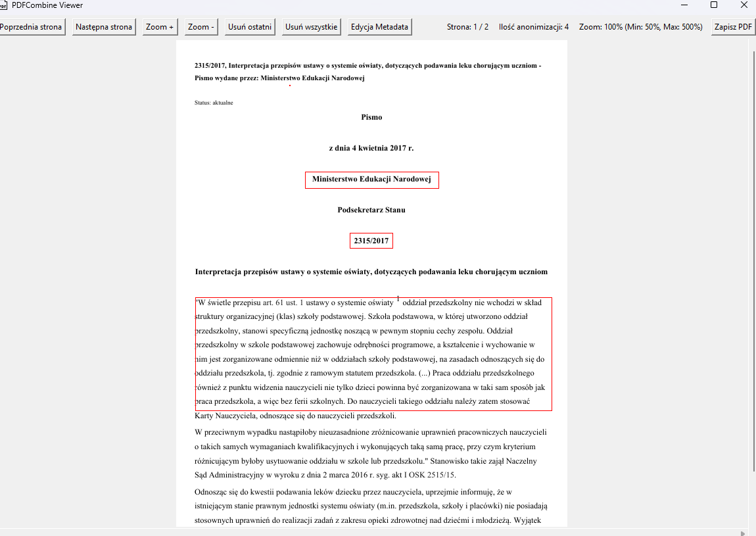
Task: Clear all anonymizations with Usuń wszystkie
Action: click(311, 27)
